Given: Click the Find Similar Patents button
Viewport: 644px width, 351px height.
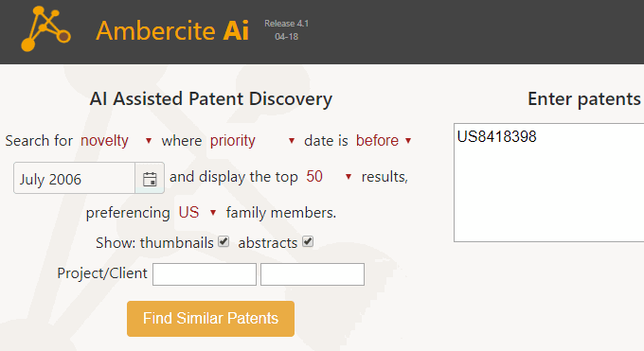Looking at the screenshot, I should [210, 319].
